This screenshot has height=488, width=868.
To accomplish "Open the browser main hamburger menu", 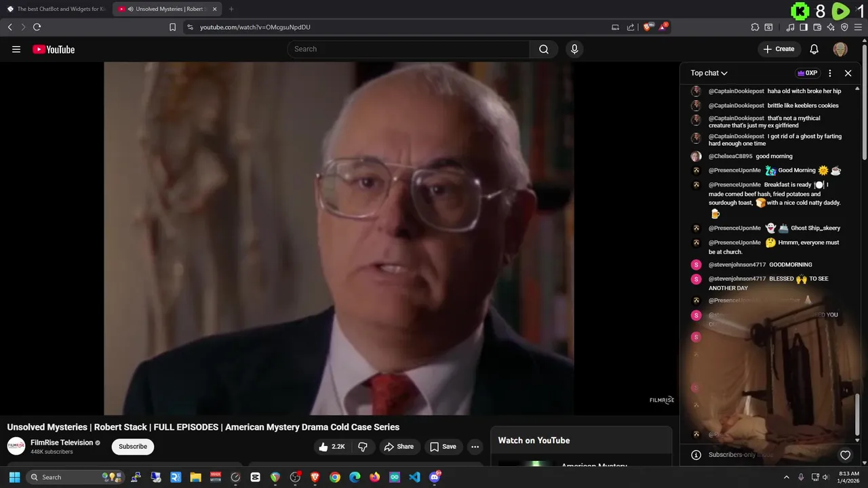I will [858, 27].
